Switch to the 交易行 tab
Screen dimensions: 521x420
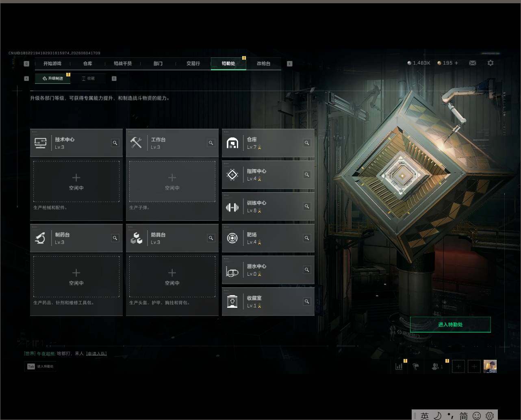click(193, 63)
